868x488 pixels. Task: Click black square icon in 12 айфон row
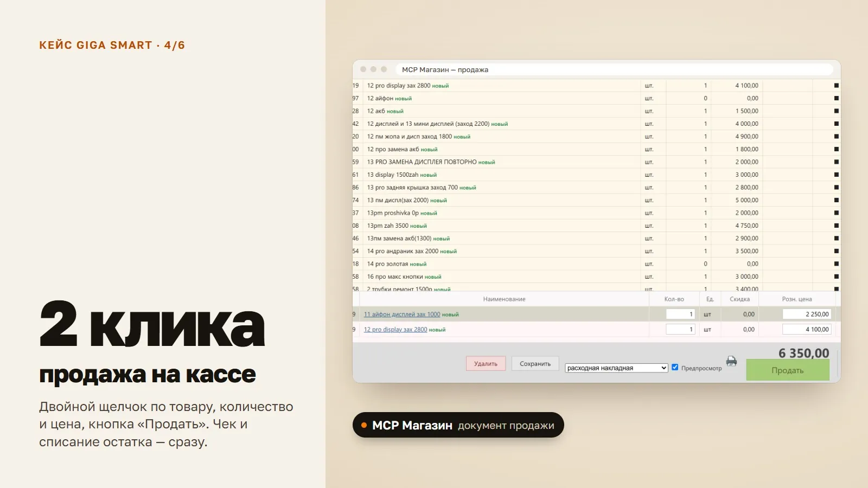tap(837, 98)
